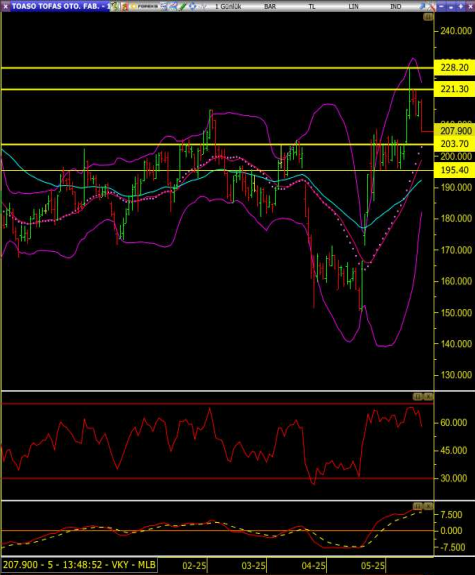Screen dimensions: 475x575
Task: Select the 228.20 yellow level label
Action: 454,67
